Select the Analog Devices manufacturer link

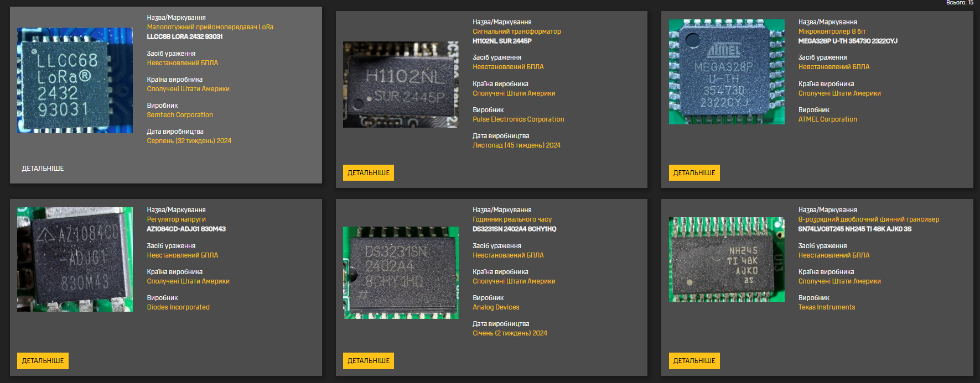point(496,307)
